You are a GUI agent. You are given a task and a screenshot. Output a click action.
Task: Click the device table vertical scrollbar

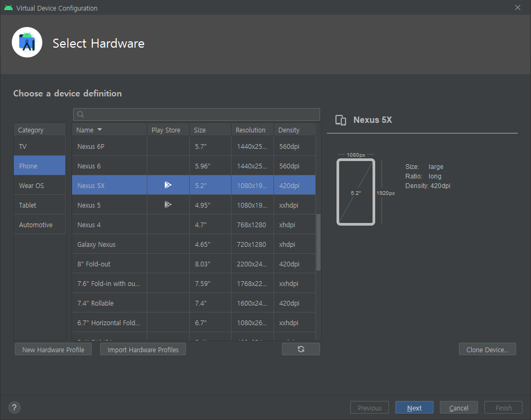tap(318, 242)
